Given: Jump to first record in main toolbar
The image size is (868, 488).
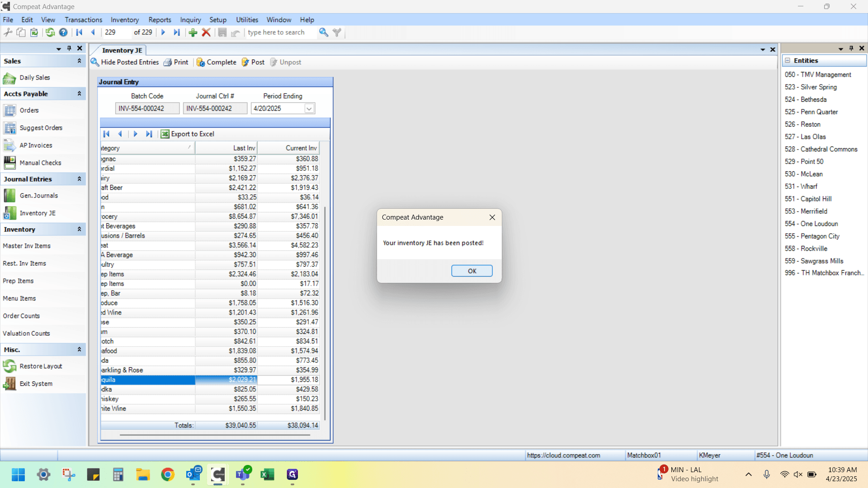Looking at the screenshot, I should pos(79,32).
